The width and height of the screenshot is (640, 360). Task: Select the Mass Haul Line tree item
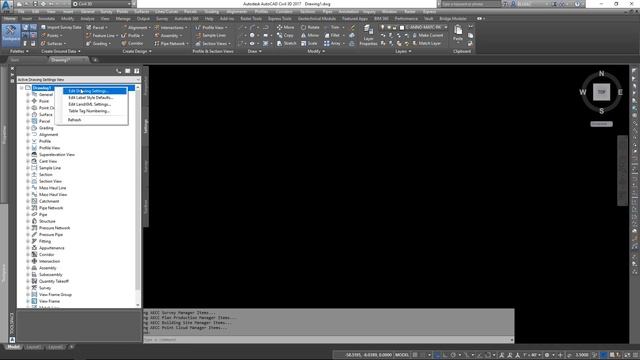click(x=52, y=188)
